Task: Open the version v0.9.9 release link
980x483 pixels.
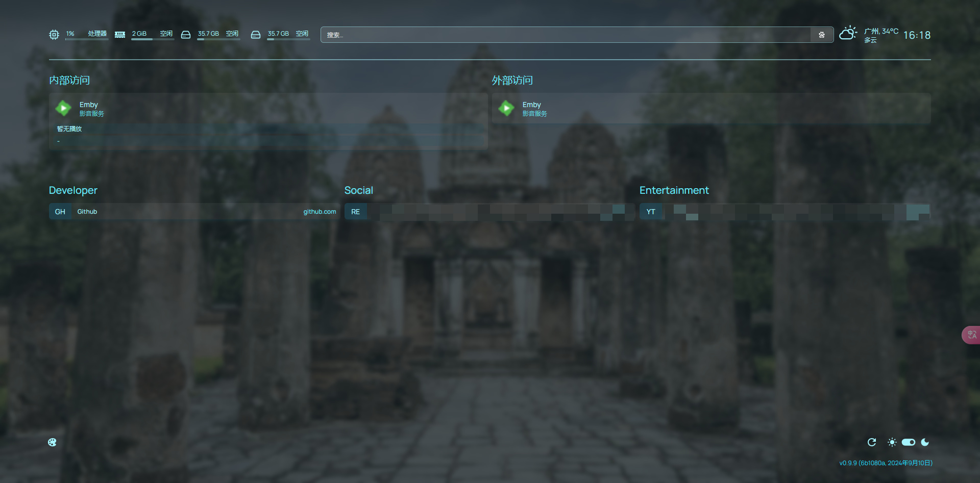Action: pos(886,463)
